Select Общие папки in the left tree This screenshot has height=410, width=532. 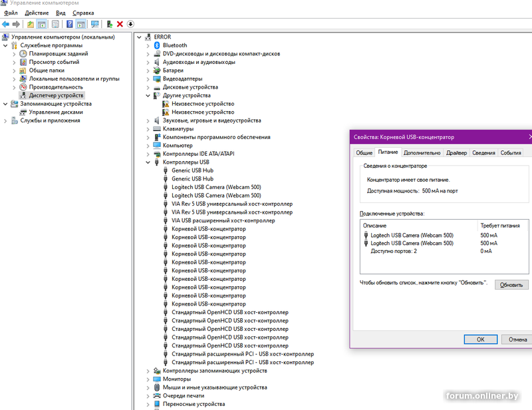(47, 71)
